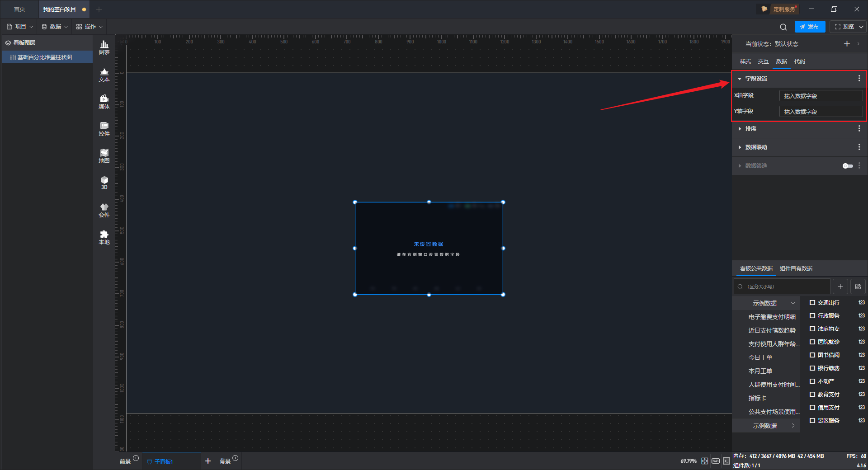Open the 文本 text components
868x470 pixels.
pyautogui.click(x=104, y=75)
